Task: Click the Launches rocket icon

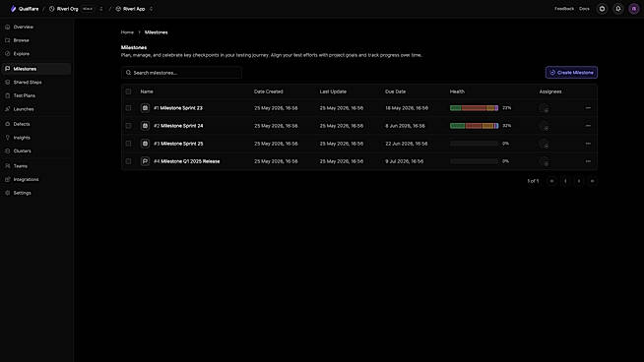Action: (x=8, y=109)
